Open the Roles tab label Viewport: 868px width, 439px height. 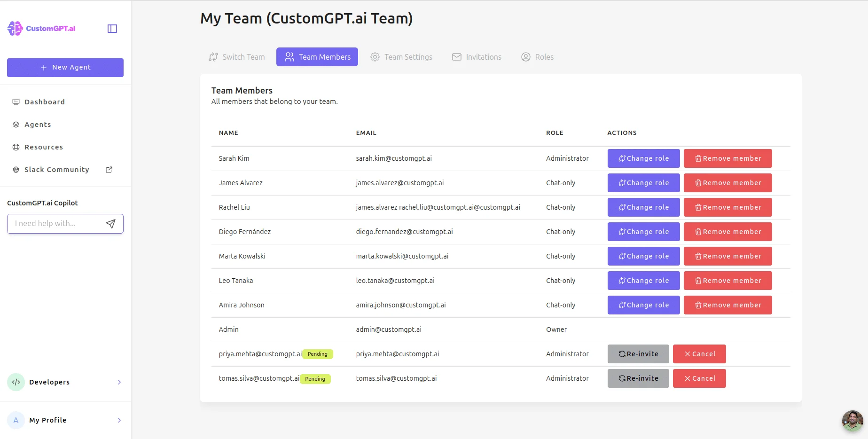(x=544, y=57)
